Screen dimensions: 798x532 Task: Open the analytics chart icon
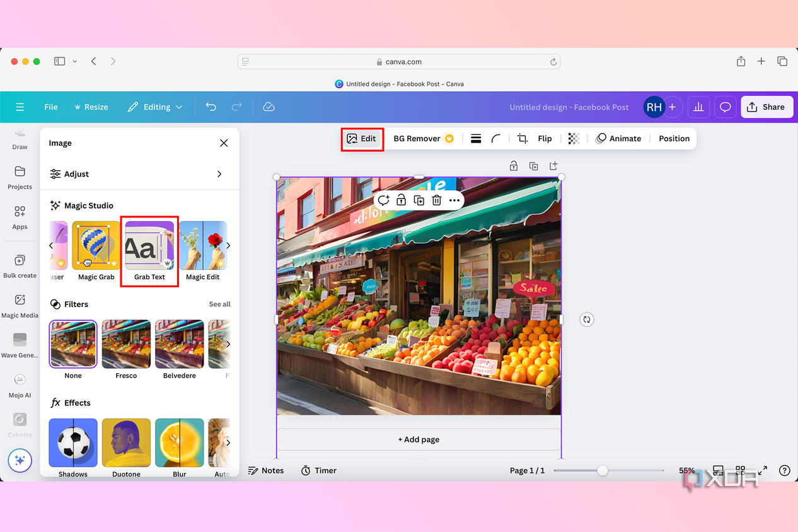click(698, 107)
